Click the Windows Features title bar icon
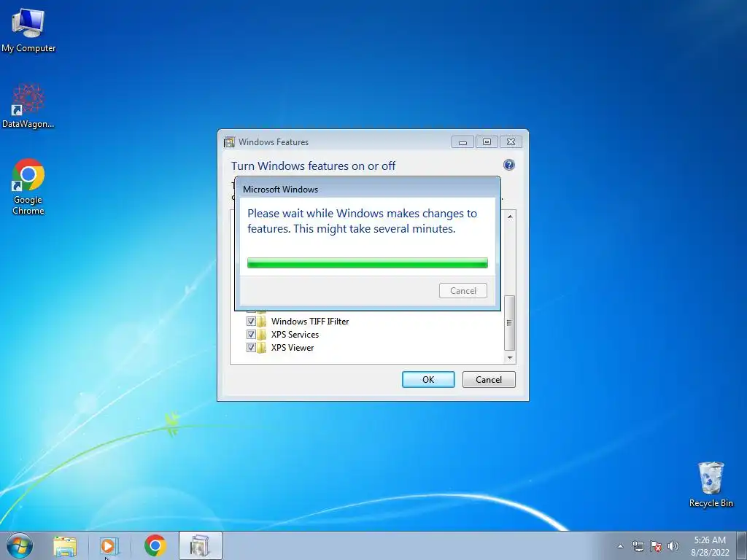Screen dimensions: 747x560 click(x=230, y=142)
